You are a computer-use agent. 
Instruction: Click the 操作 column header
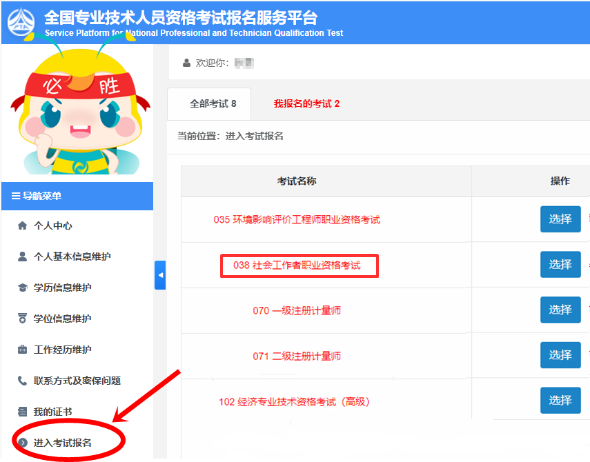coord(560,181)
